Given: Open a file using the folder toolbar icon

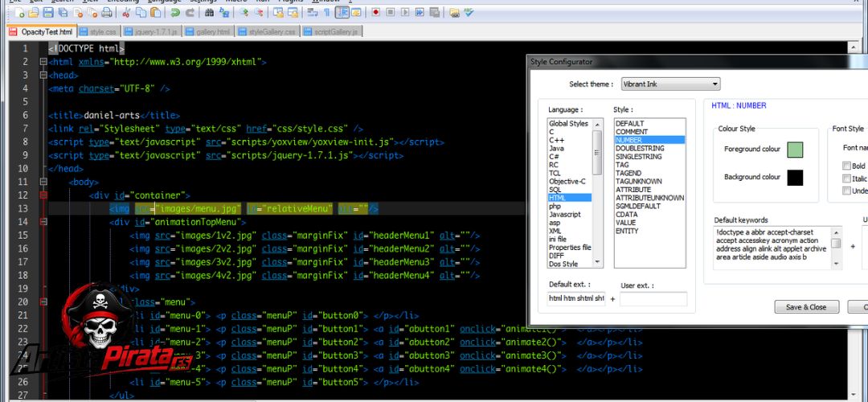Looking at the screenshot, I should point(33,12).
